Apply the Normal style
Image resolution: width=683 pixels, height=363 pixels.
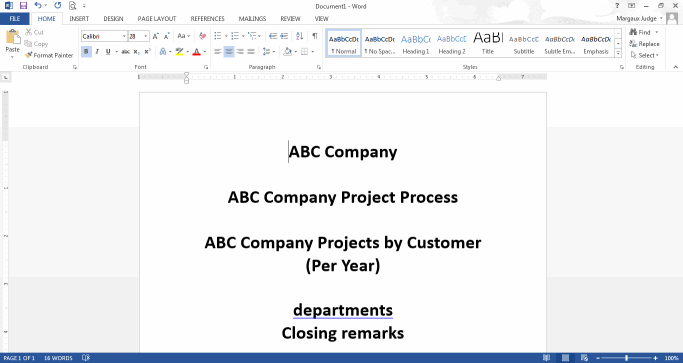[344, 43]
